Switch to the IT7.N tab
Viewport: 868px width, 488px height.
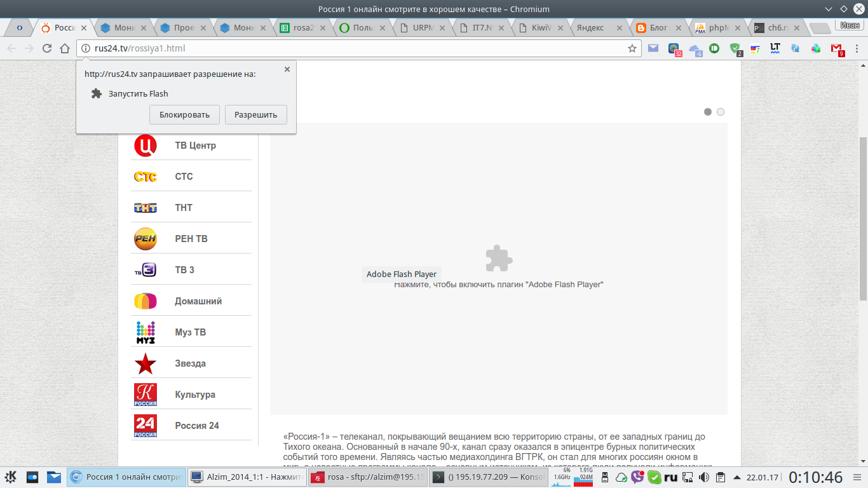480,28
